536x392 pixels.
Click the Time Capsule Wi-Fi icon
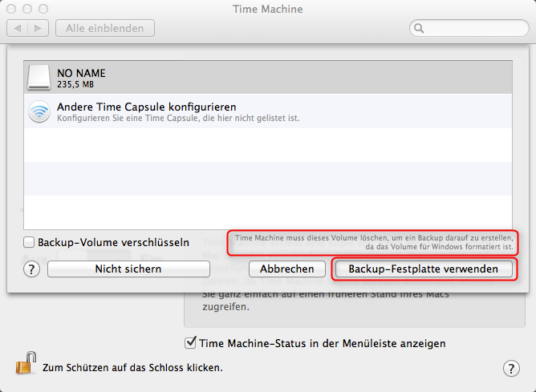pyautogui.click(x=39, y=111)
